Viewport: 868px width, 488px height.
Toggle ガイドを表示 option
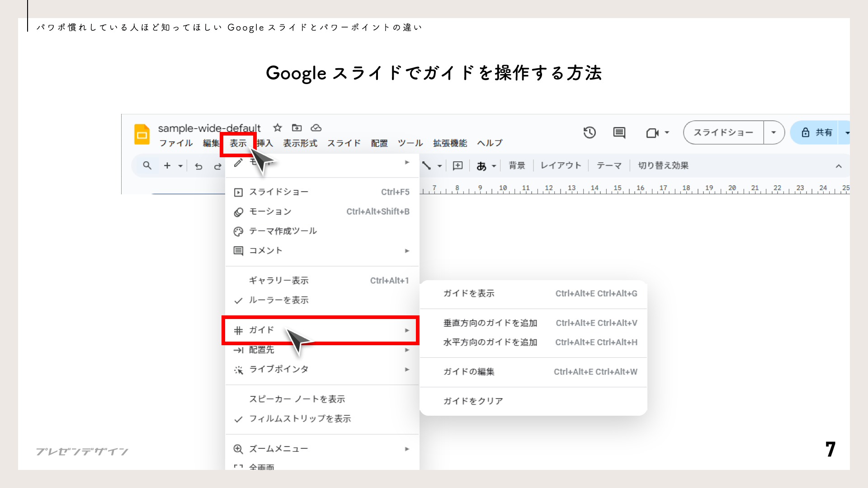pos(533,293)
